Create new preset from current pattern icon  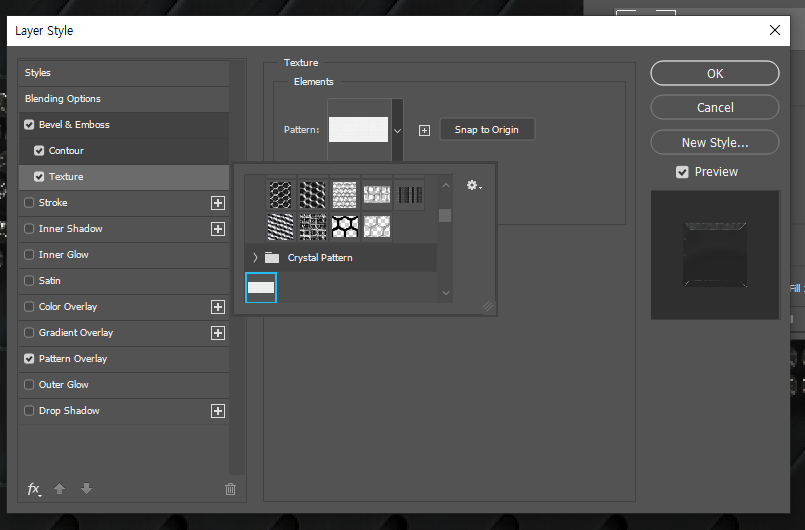tap(424, 130)
